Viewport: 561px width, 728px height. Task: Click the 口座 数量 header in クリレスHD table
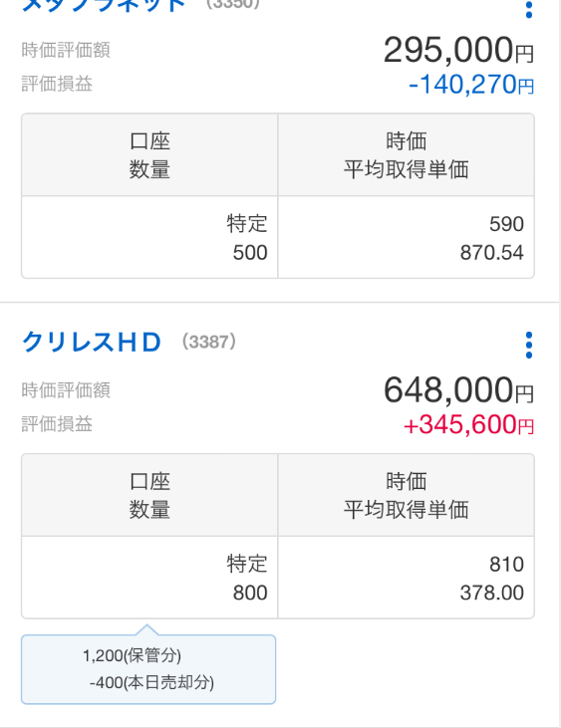click(149, 495)
